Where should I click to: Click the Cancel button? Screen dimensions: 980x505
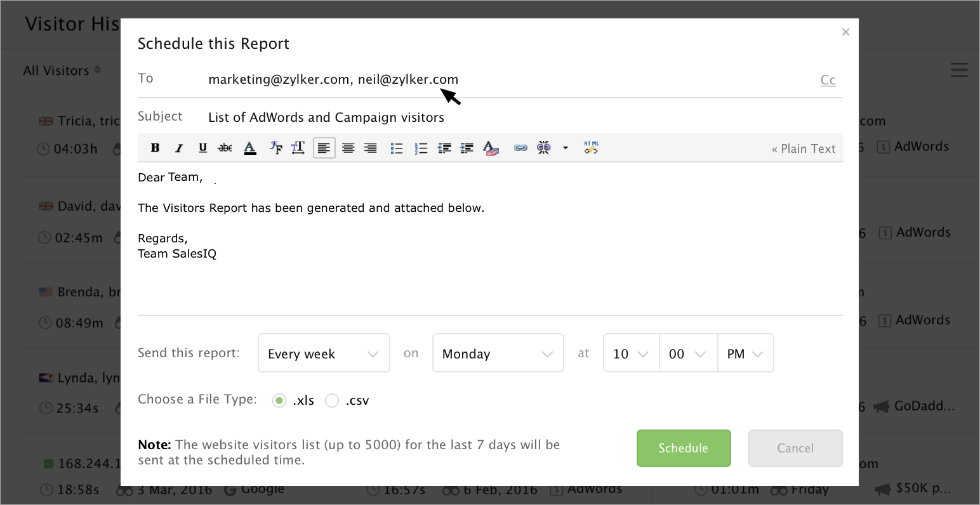point(795,448)
